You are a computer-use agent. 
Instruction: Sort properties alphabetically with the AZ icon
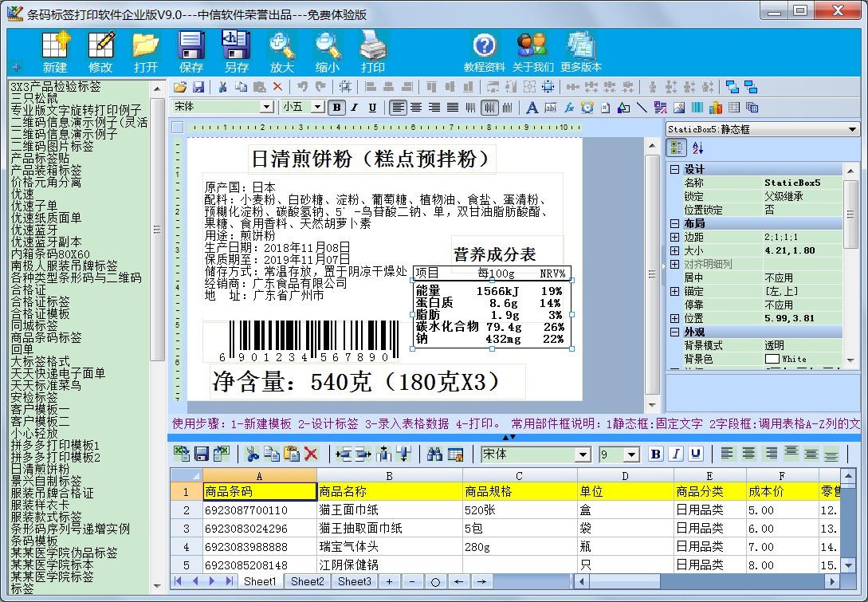(x=697, y=148)
